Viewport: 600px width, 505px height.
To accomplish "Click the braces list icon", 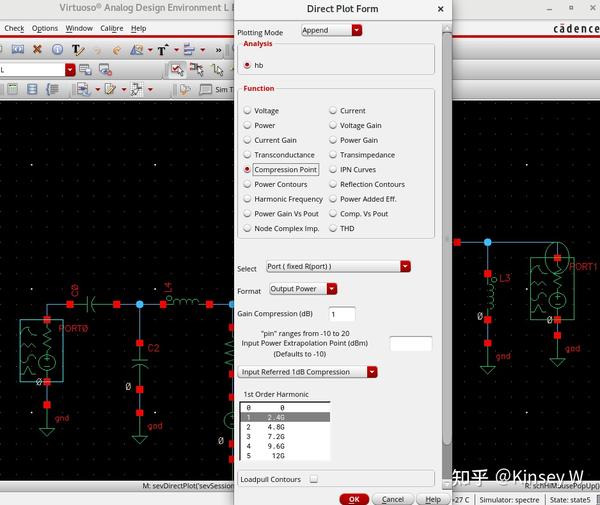I will click(52, 89).
